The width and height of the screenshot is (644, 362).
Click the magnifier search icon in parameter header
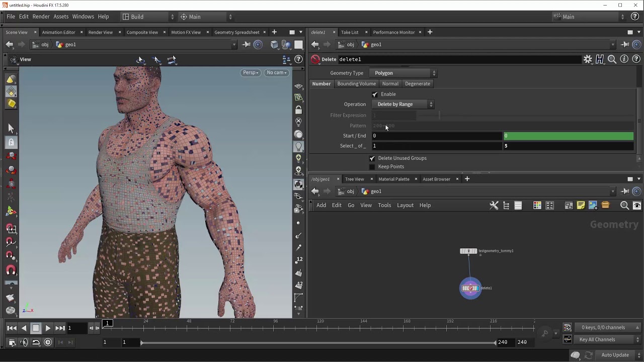click(x=612, y=59)
